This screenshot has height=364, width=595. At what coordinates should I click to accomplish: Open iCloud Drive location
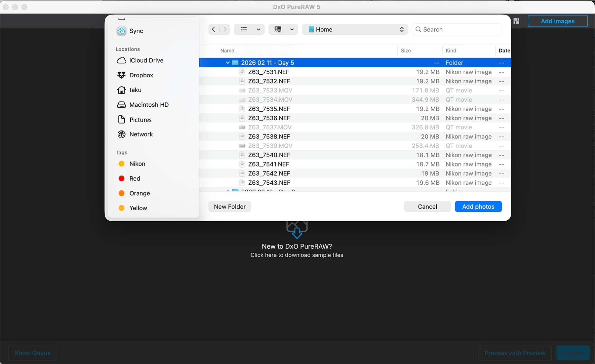146,60
